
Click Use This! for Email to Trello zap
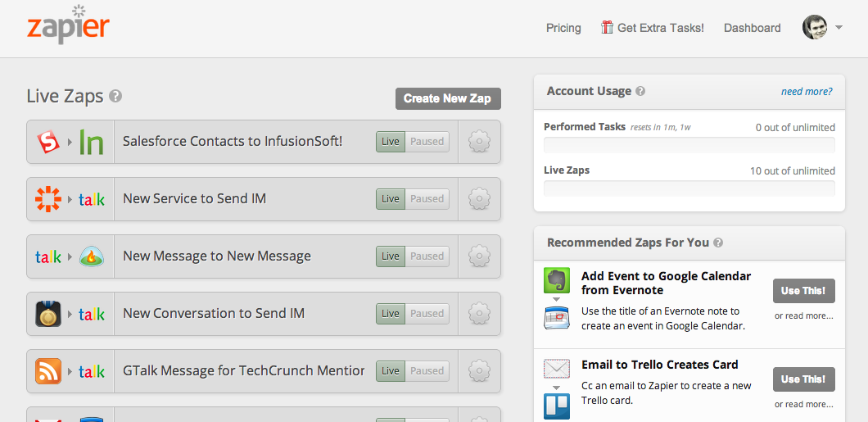tap(804, 379)
